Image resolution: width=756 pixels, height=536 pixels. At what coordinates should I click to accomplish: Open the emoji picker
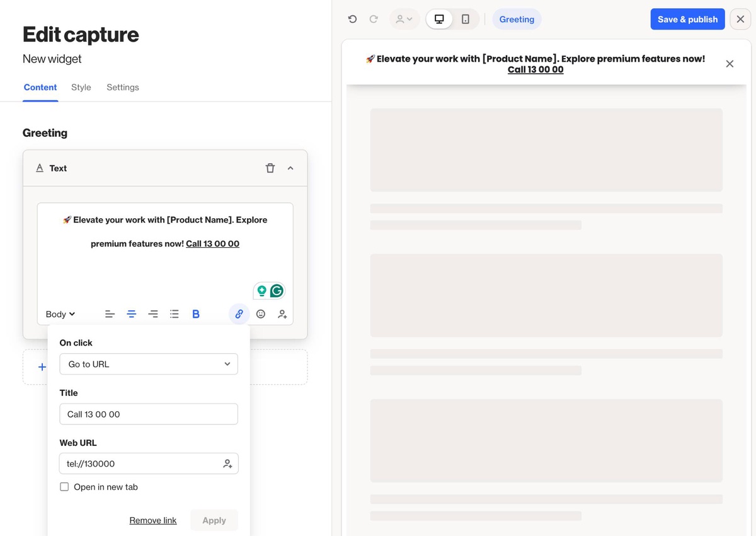(261, 314)
